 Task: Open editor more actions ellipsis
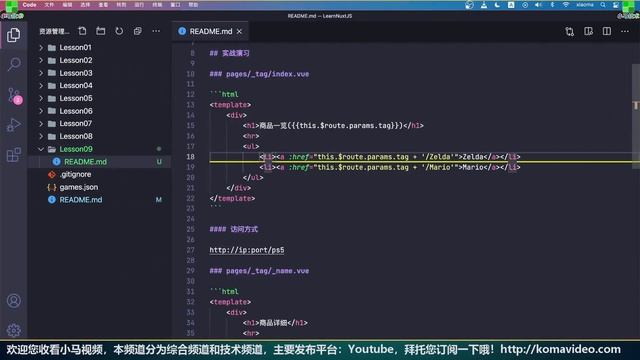pyautogui.click(x=625, y=31)
